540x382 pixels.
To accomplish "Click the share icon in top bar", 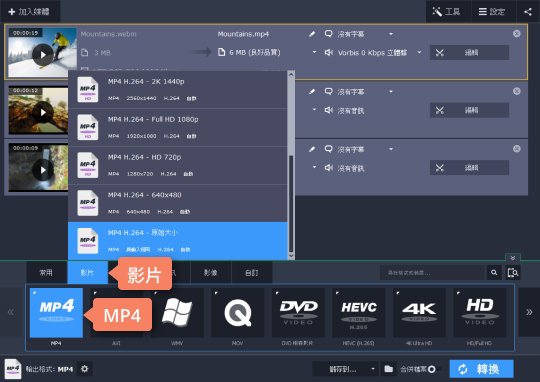I will point(528,12).
